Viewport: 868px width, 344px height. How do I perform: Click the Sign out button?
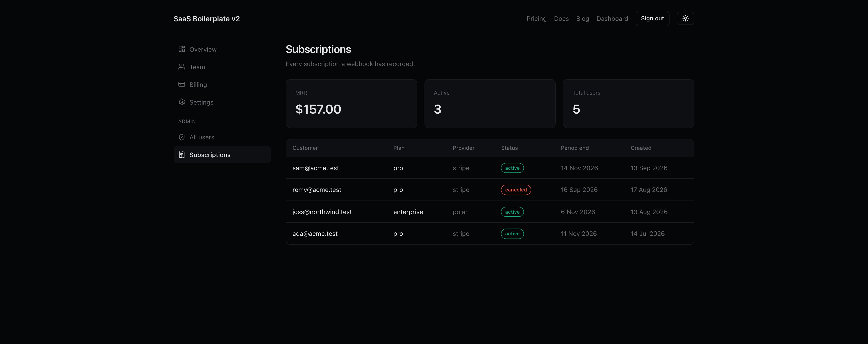pos(652,19)
